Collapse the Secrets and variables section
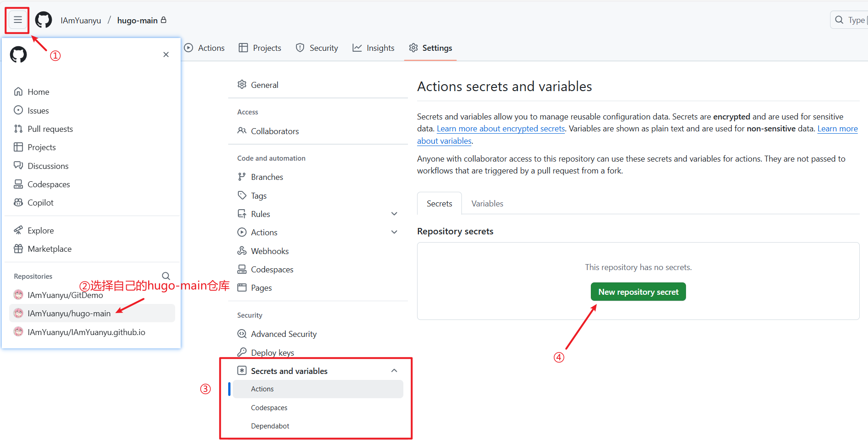Viewport: 868px width, 444px height. coord(394,371)
